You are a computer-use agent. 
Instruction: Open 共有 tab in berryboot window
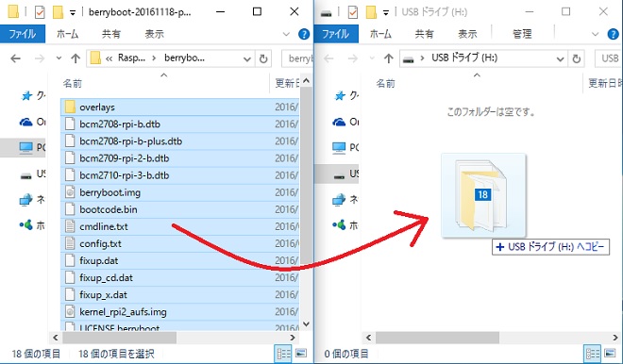(x=111, y=34)
